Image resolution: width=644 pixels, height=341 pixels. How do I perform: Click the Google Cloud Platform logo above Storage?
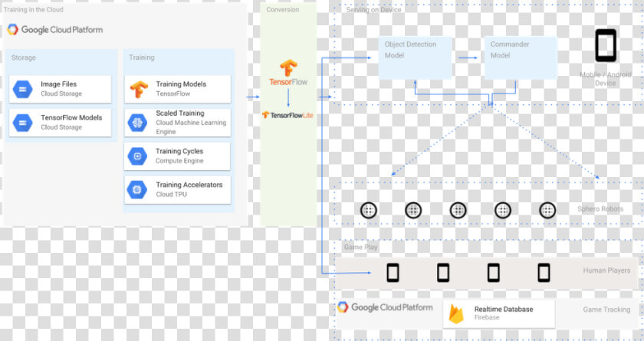54,30
